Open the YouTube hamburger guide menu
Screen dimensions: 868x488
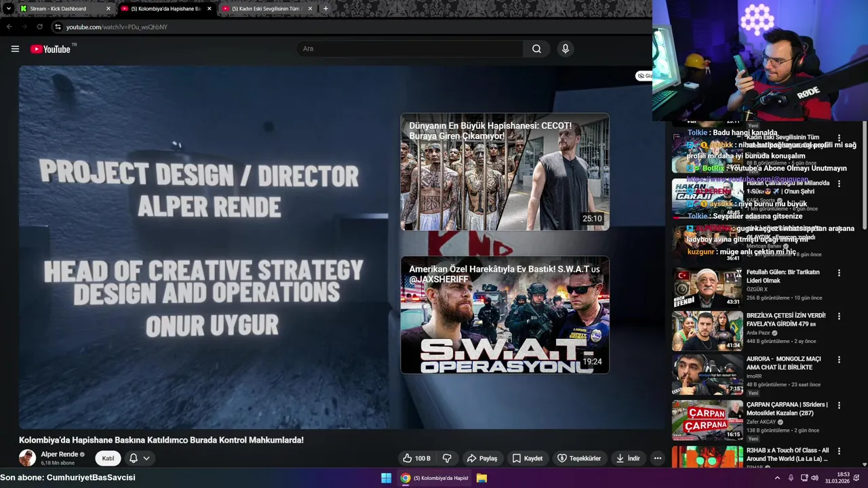point(15,49)
